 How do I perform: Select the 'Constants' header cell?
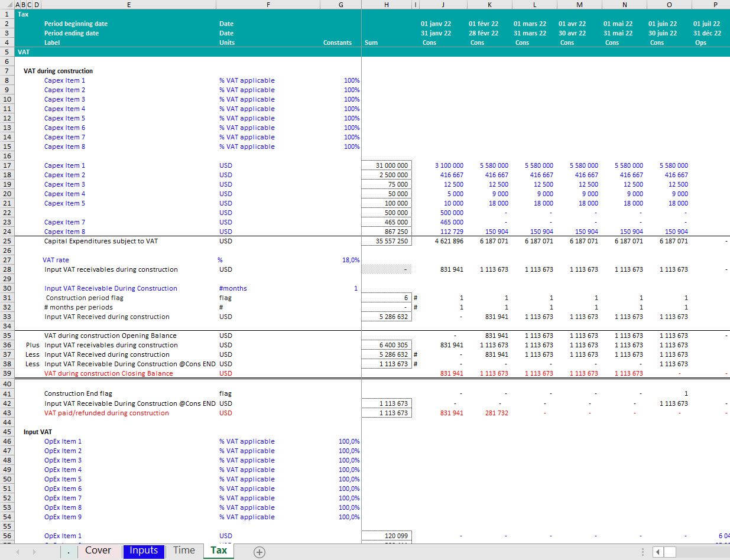[x=338, y=43]
